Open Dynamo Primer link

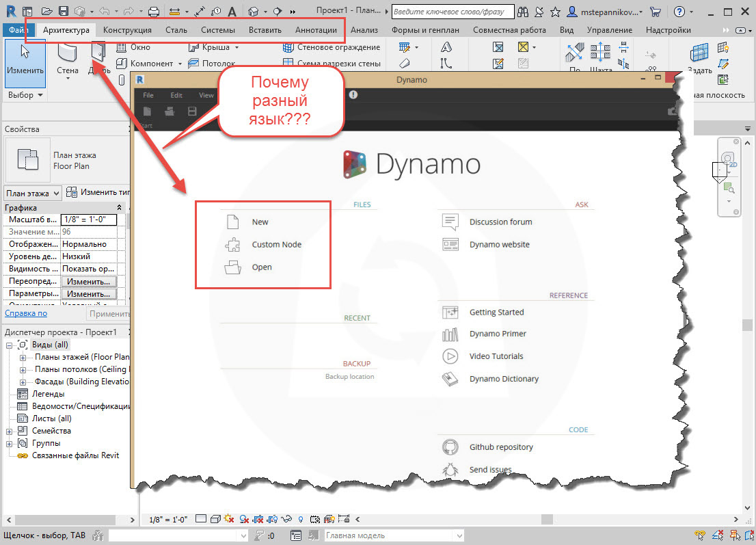pyautogui.click(x=498, y=334)
